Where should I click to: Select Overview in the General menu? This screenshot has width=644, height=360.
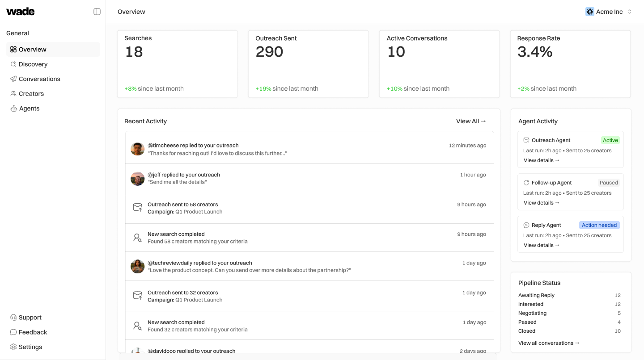[32, 49]
